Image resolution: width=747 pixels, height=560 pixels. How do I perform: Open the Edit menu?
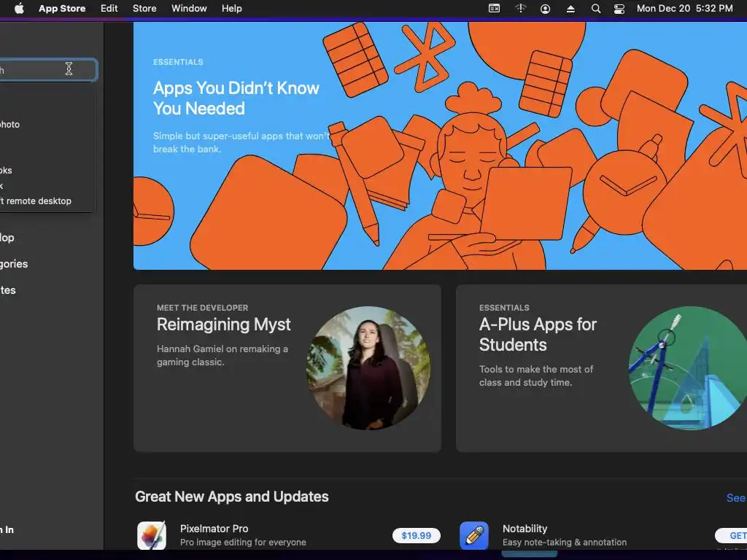pyautogui.click(x=109, y=9)
